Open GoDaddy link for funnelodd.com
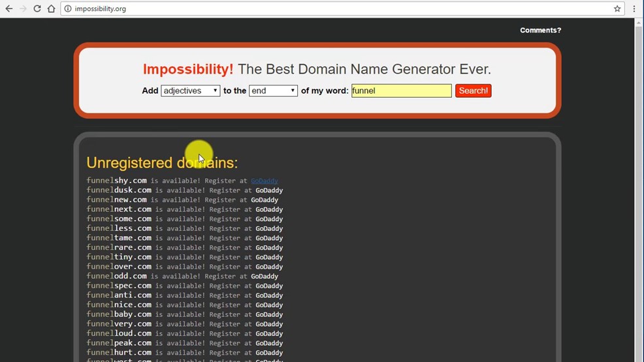644x362 pixels. click(x=265, y=277)
